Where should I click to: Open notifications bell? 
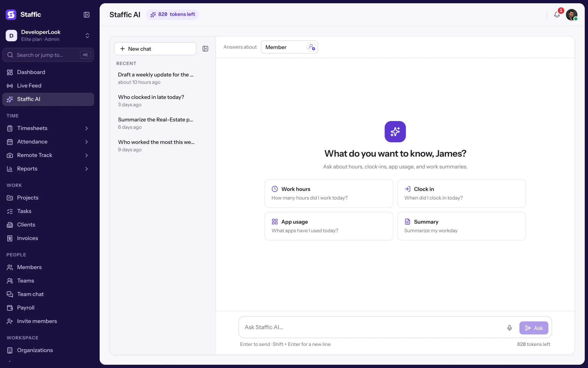[x=557, y=15]
